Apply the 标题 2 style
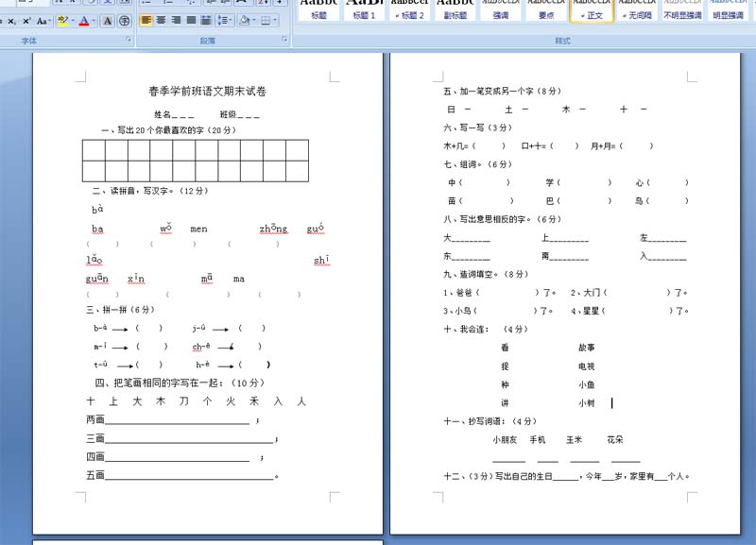The image size is (756, 545). click(x=409, y=9)
